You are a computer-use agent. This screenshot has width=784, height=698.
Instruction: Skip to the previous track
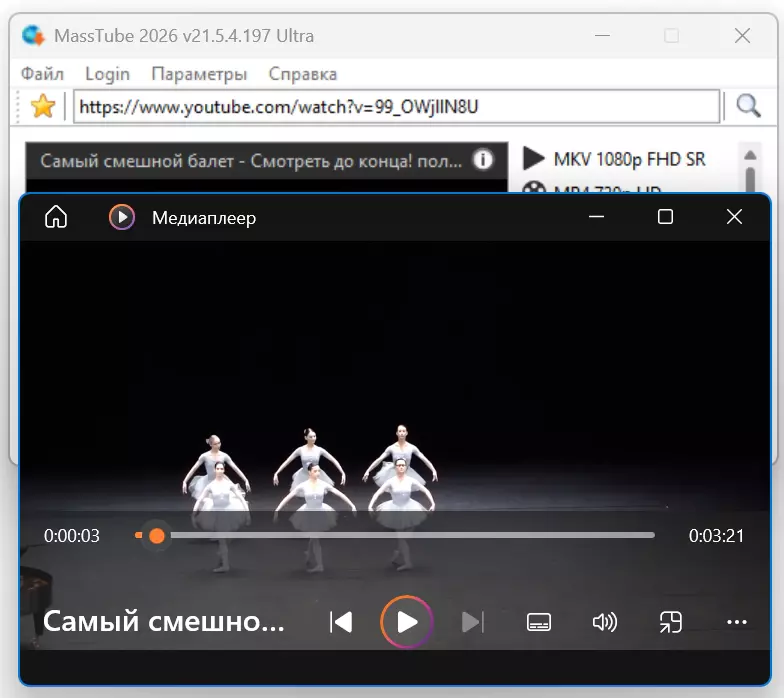click(342, 622)
